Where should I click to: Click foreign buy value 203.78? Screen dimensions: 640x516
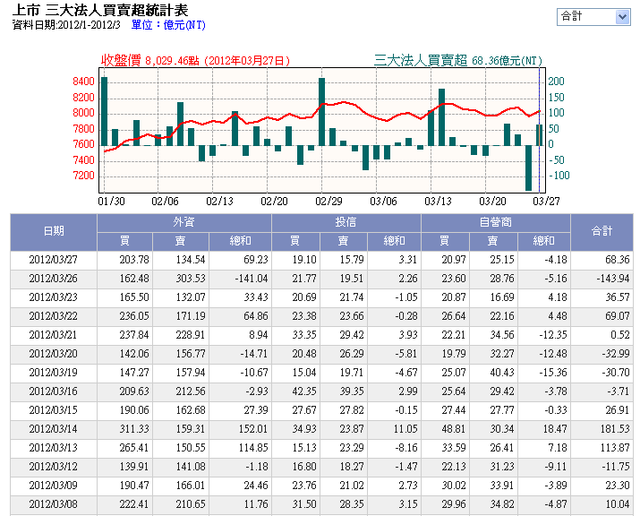[x=134, y=260]
